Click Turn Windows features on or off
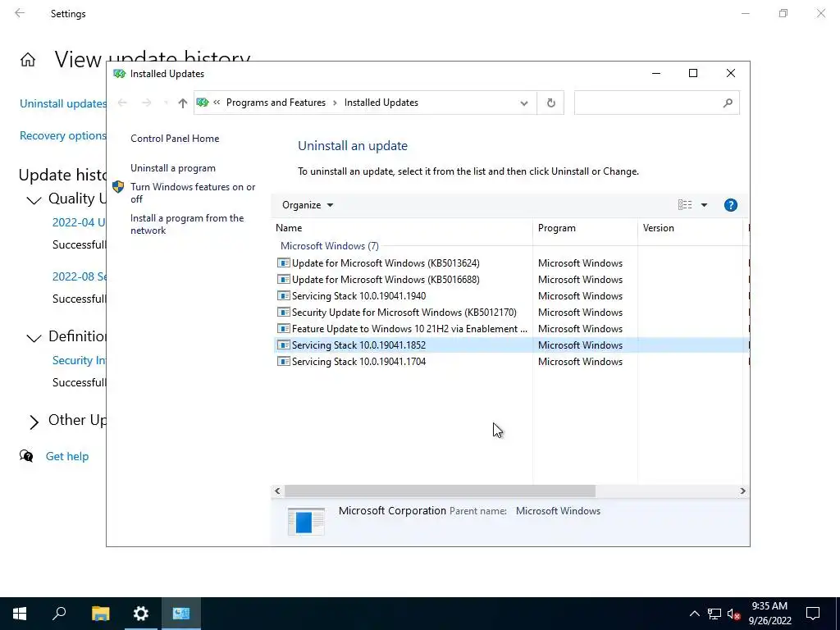Screen dimensions: 840x630 click(193, 193)
